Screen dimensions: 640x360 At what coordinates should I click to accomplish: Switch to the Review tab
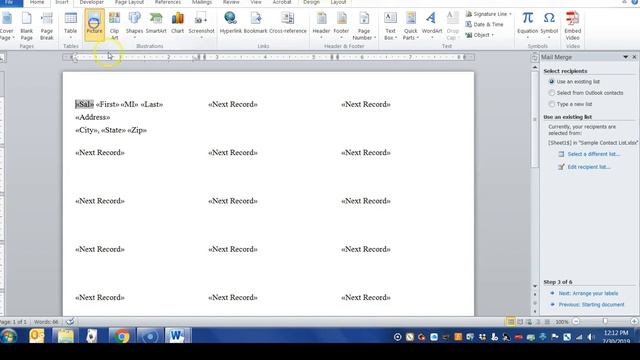click(x=231, y=2)
